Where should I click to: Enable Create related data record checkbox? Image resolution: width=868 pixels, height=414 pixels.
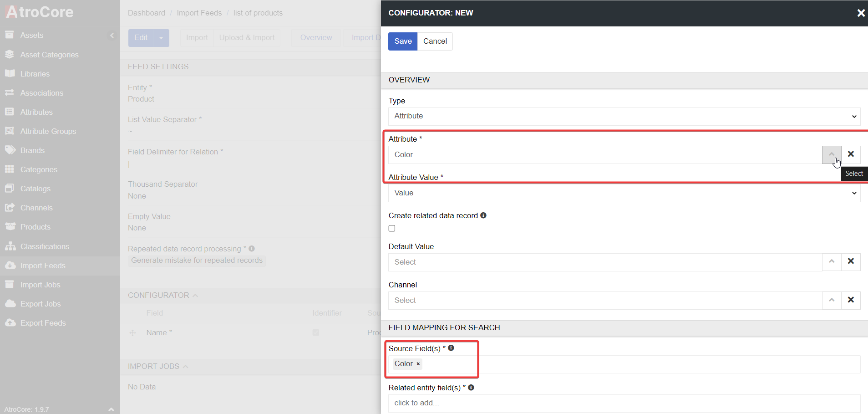click(x=392, y=229)
